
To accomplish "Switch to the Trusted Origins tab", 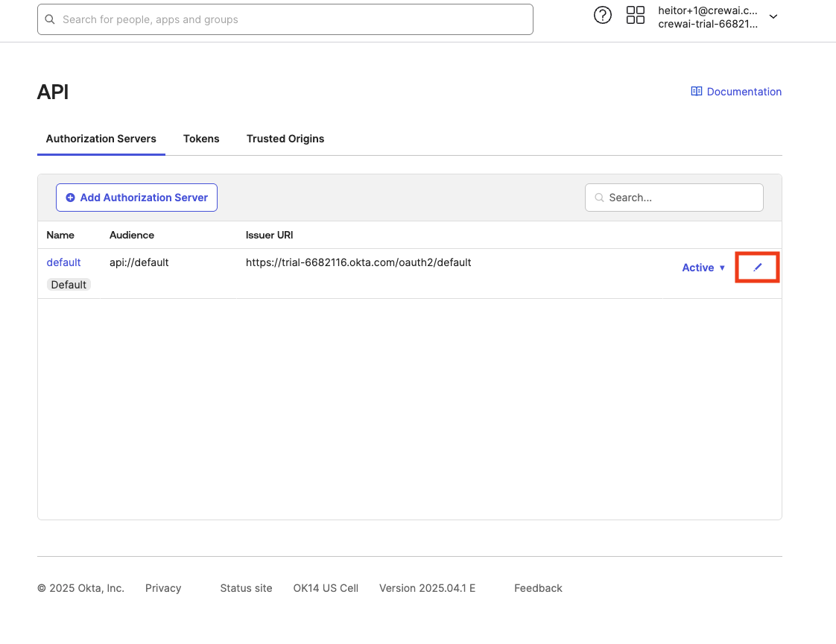I will coord(285,139).
